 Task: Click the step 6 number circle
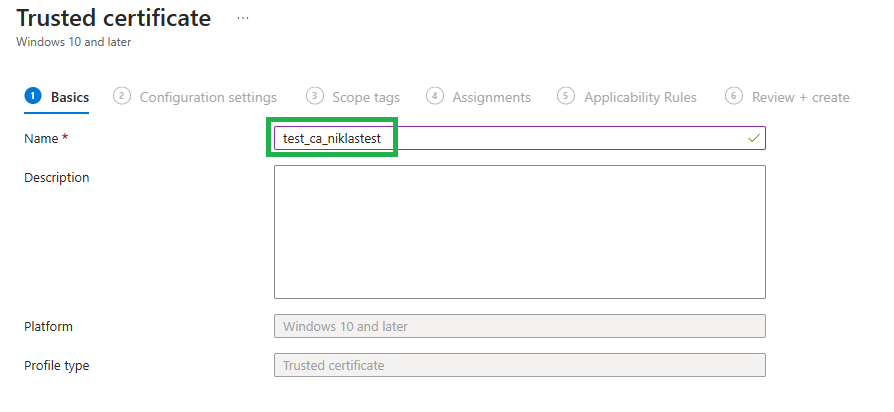734,96
